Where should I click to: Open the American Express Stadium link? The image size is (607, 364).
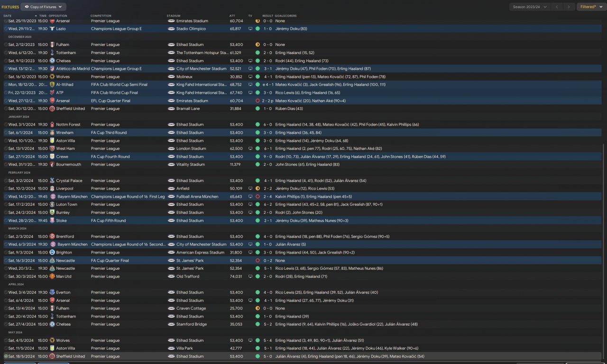coord(201,253)
